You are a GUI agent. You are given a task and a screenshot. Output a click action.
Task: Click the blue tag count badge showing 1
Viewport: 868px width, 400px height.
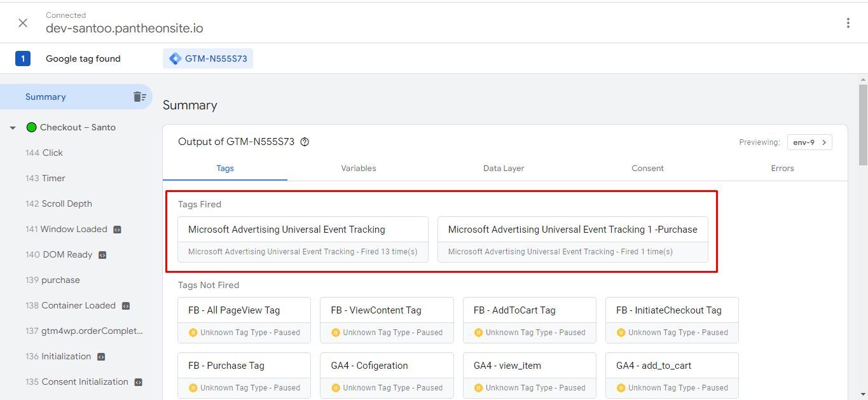23,59
